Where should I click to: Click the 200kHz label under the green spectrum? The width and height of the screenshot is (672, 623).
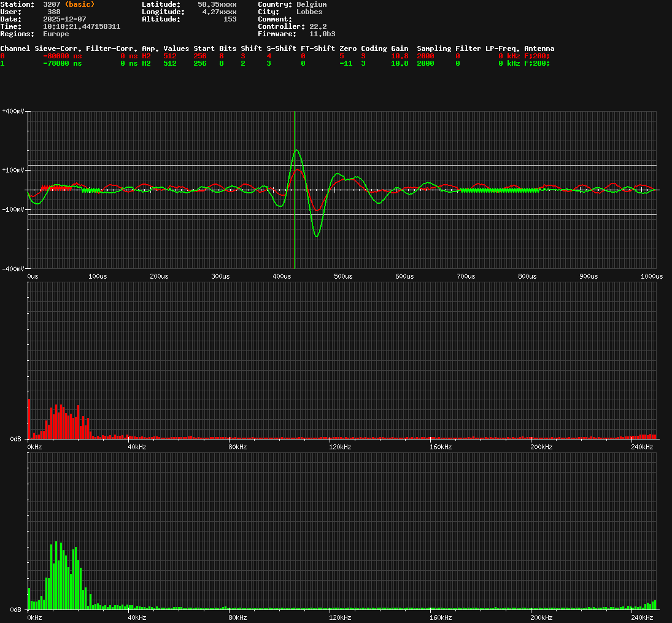pos(541,617)
